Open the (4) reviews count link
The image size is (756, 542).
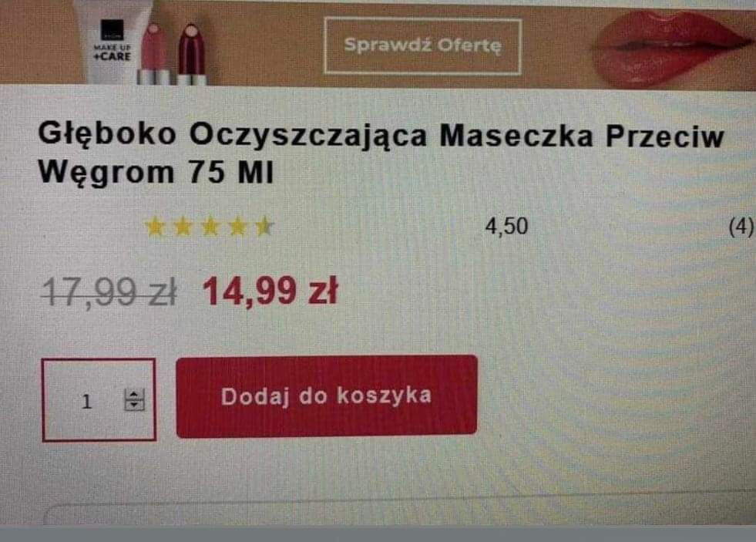click(x=741, y=227)
